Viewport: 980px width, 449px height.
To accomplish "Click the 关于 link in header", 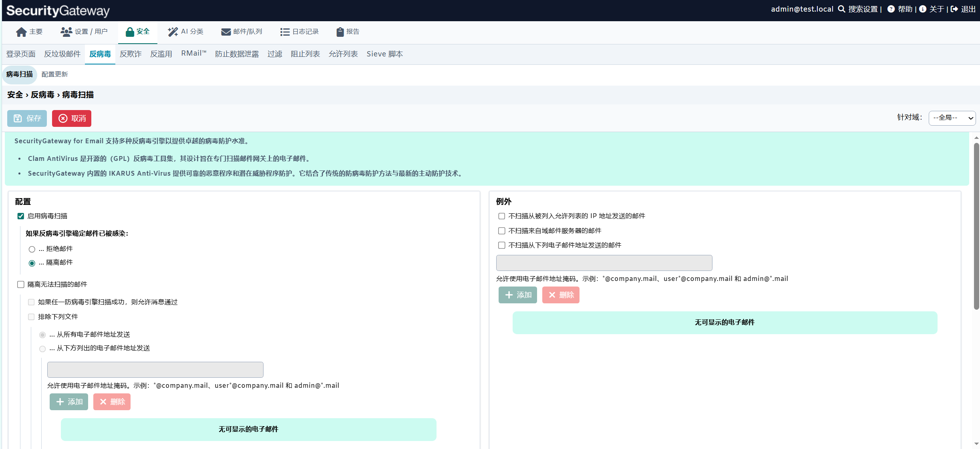I will tap(937, 9).
